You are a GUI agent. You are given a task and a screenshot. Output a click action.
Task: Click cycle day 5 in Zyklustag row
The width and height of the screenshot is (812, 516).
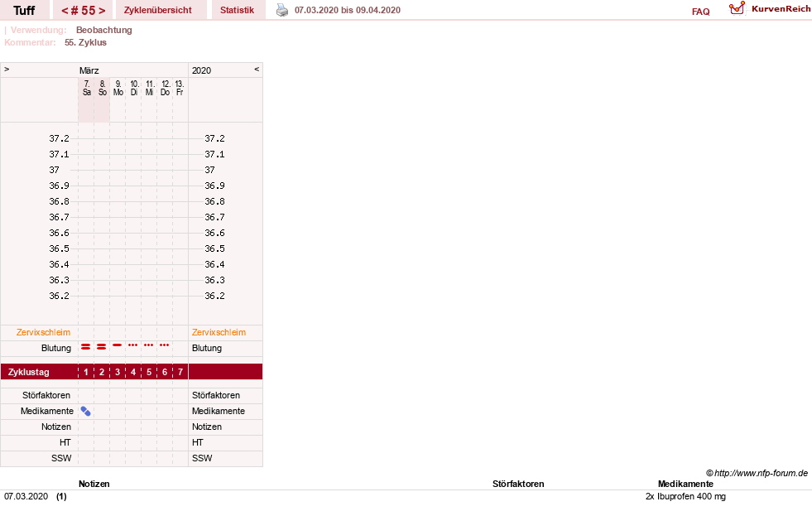pyautogui.click(x=149, y=372)
